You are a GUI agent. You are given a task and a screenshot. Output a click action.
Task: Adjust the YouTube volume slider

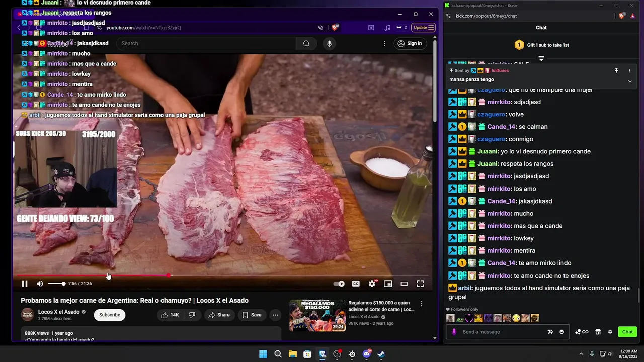tap(56, 284)
